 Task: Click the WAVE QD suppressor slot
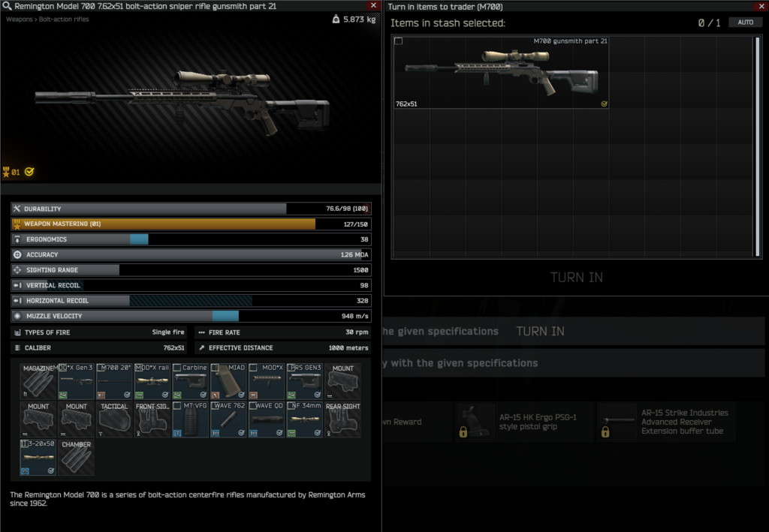267,420
